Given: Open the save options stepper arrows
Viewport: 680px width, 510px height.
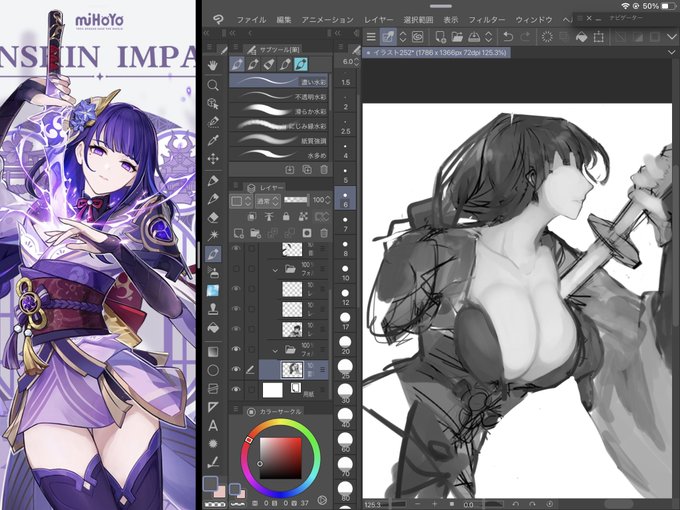Looking at the screenshot, I should click(488, 37).
